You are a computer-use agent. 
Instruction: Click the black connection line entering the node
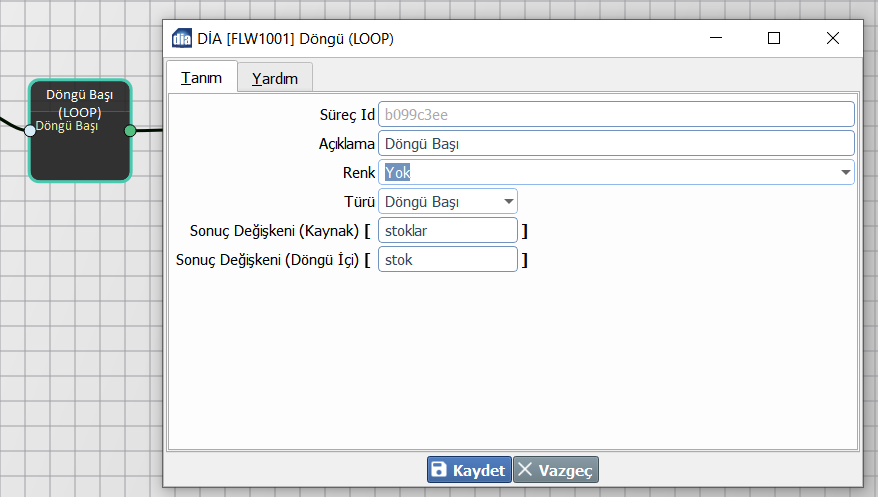pos(12,125)
